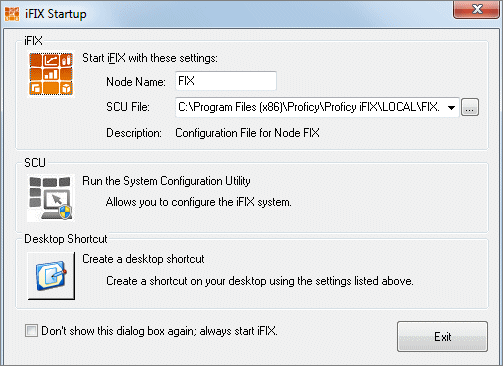Click the Exit button

(442, 337)
